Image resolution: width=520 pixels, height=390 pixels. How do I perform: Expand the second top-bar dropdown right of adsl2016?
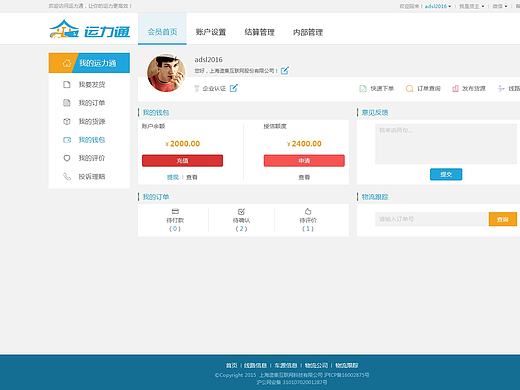(471, 6)
